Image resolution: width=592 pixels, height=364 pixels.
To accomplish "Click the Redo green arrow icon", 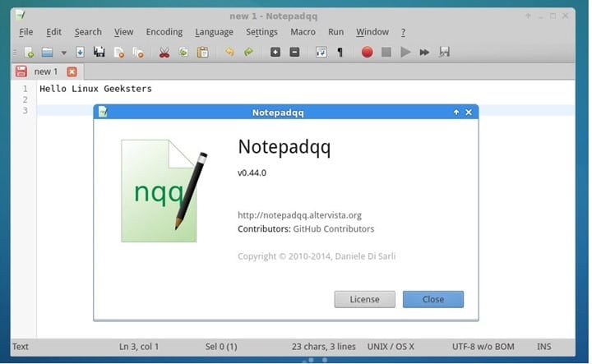I will 248,52.
